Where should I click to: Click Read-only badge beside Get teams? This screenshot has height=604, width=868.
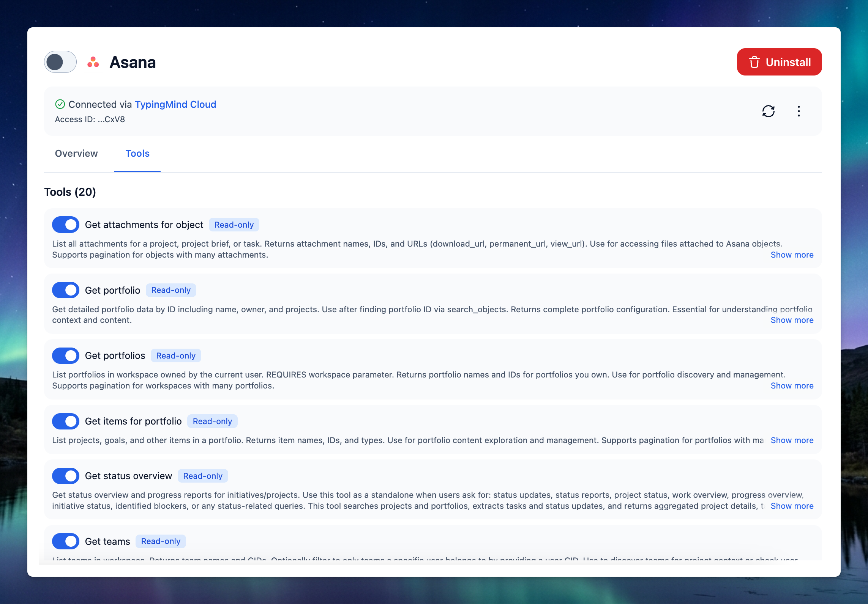click(x=161, y=541)
